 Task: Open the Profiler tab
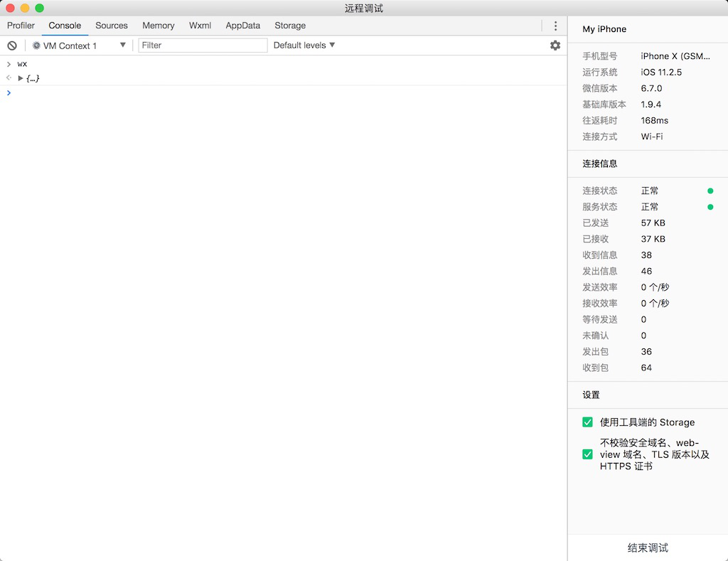tap(21, 26)
